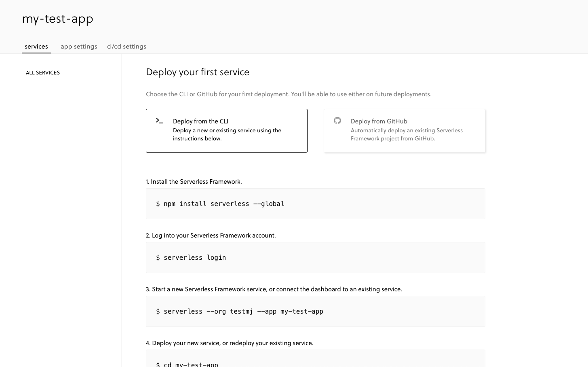Image resolution: width=588 pixels, height=367 pixels.
Task: Switch to the services tab
Action: pyautogui.click(x=36, y=47)
